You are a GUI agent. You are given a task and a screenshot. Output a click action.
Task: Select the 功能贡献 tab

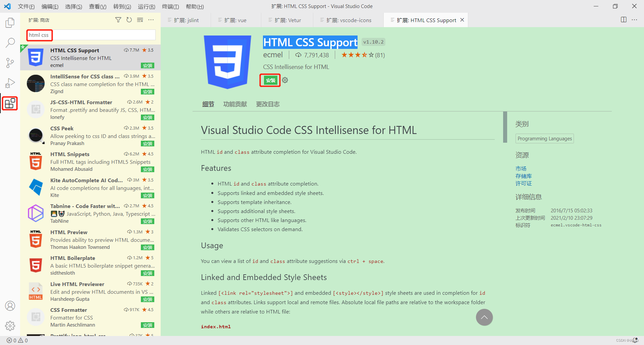[x=235, y=104]
